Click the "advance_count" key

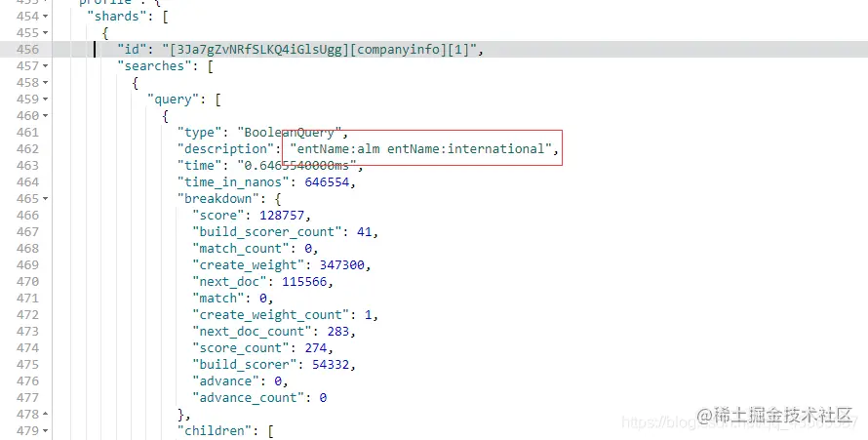point(248,398)
